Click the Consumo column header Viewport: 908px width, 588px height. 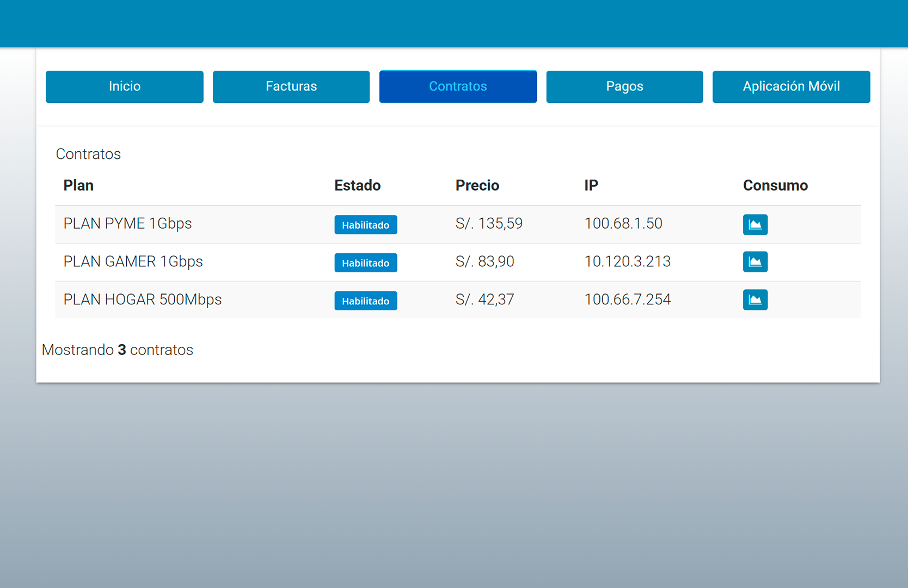pyautogui.click(x=775, y=186)
